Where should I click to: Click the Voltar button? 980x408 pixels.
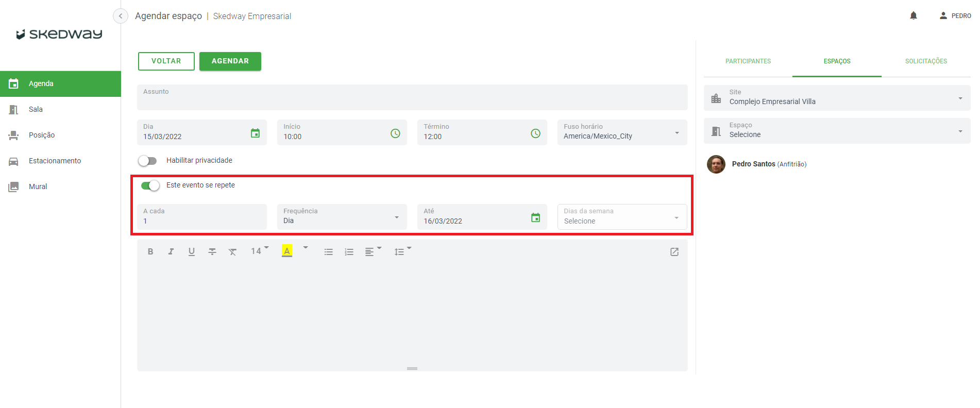pyautogui.click(x=166, y=61)
